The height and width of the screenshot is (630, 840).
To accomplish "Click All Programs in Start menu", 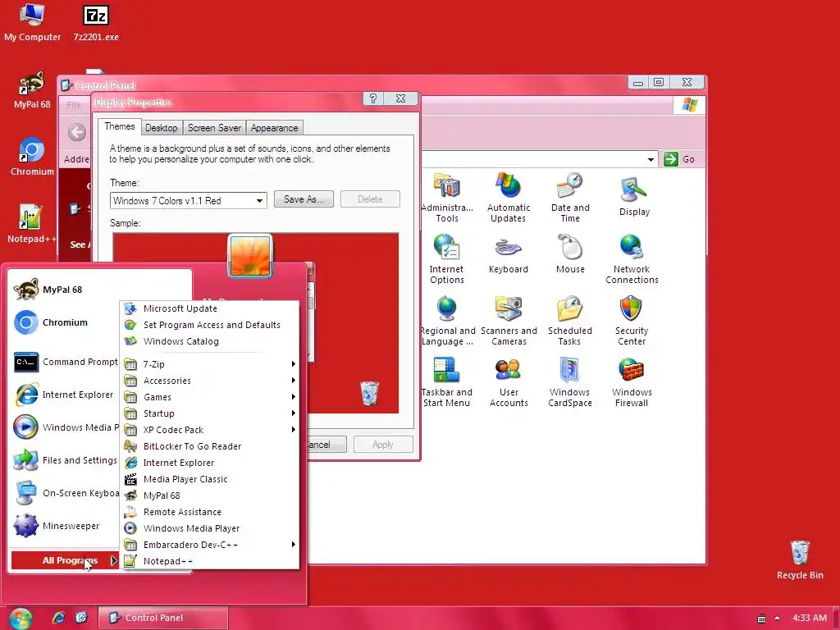I will 66,560.
